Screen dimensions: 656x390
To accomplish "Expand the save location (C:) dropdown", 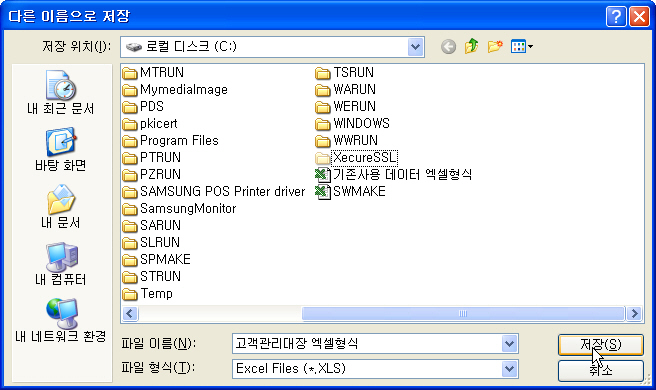I will [415, 47].
